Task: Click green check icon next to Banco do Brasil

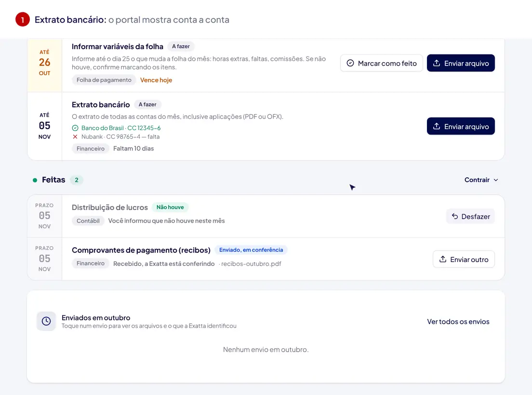Action: pos(75,128)
